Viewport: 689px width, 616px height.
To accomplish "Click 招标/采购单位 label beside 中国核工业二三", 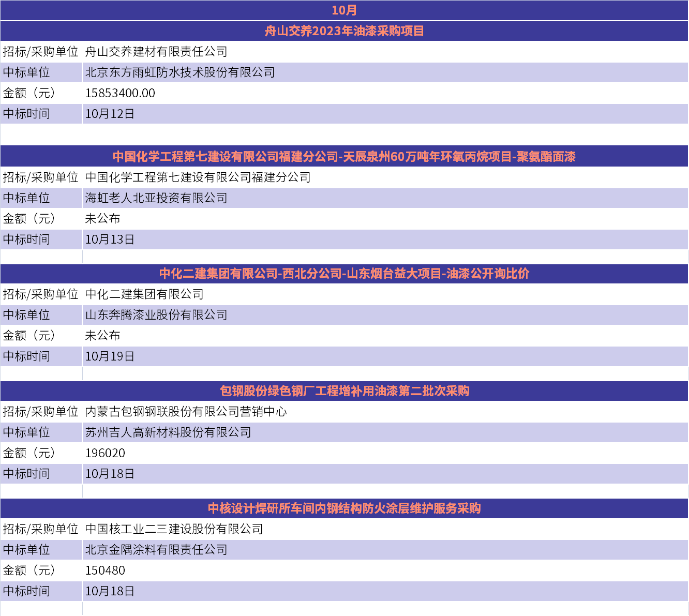I will [40, 529].
